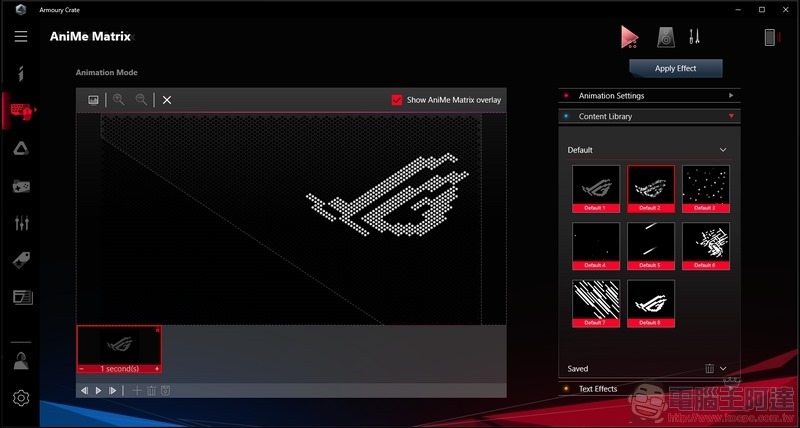800x428 pixels.
Task: Select the Default 6 animation thumbnail
Action: [x=706, y=246]
